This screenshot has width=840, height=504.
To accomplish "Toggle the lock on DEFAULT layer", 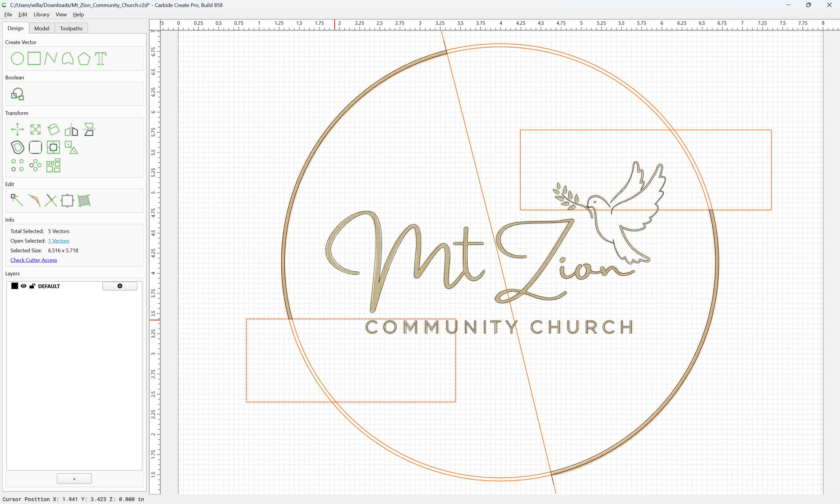I will [x=32, y=286].
